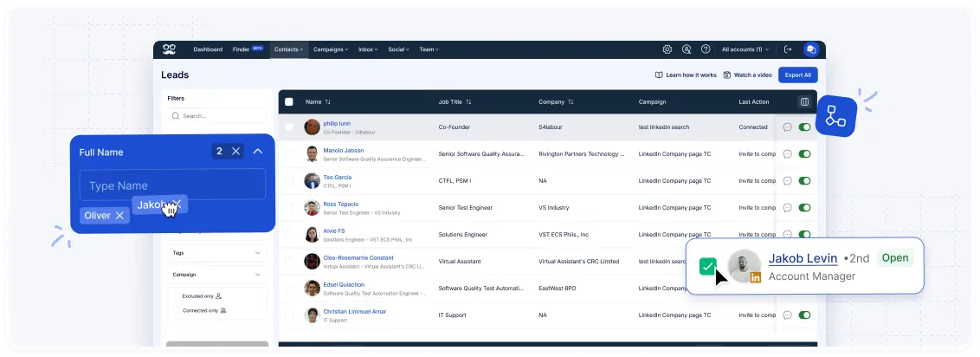The width and height of the screenshot is (980, 357).
Task: Open message icon for Manolo Jabson row
Action: coord(787,153)
